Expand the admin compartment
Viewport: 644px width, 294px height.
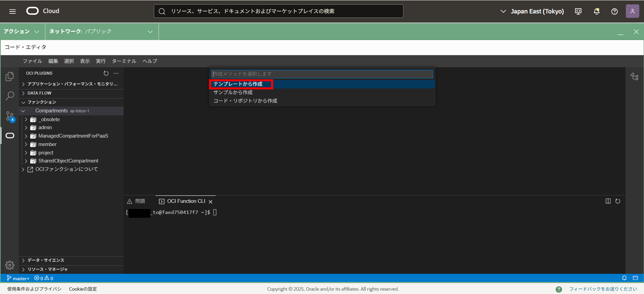(x=71, y=128)
